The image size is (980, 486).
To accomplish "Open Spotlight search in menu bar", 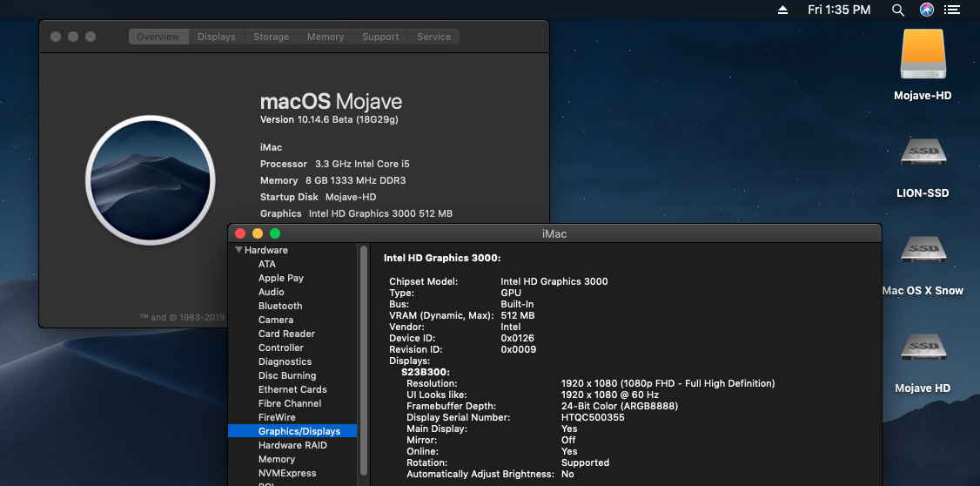I will 897,10.
